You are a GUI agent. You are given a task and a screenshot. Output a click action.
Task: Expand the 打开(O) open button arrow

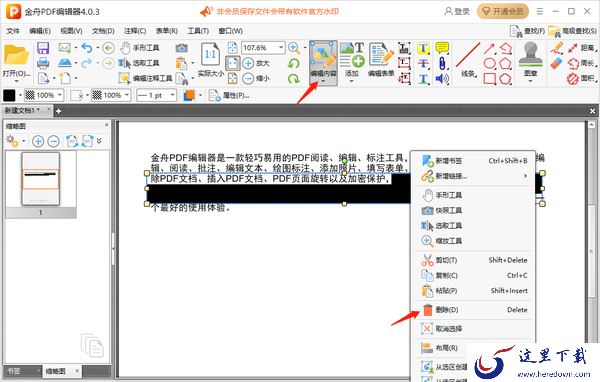coord(16,81)
